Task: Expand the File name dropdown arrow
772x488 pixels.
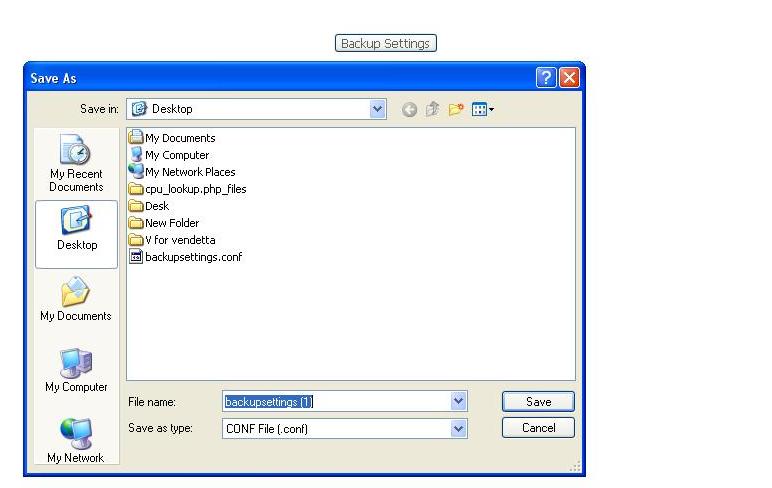Action: pos(458,402)
